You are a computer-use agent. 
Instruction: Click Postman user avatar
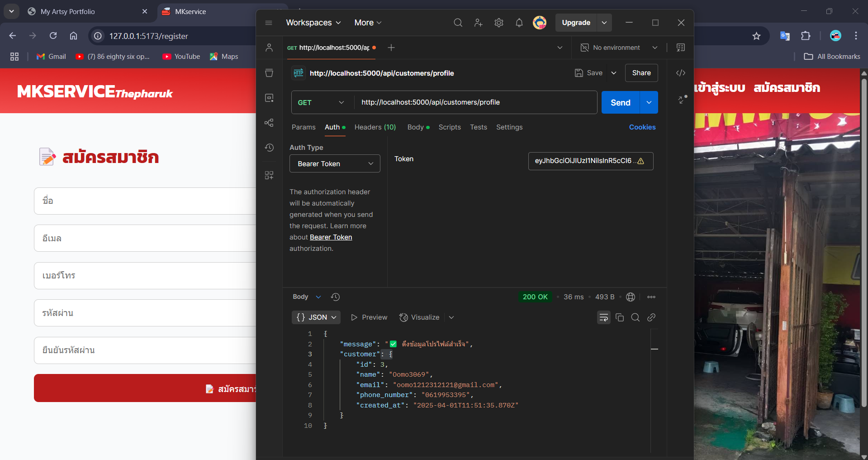click(539, 23)
